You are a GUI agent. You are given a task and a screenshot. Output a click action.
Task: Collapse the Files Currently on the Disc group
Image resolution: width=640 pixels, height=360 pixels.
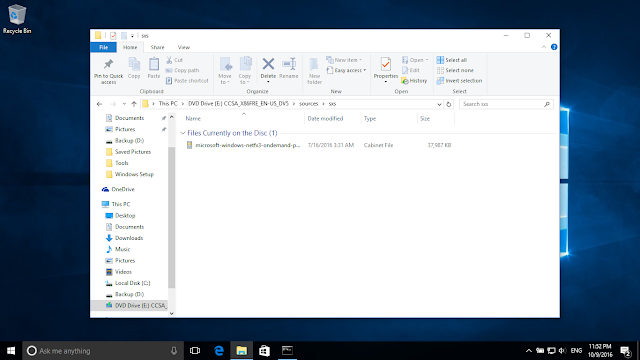(x=183, y=133)
